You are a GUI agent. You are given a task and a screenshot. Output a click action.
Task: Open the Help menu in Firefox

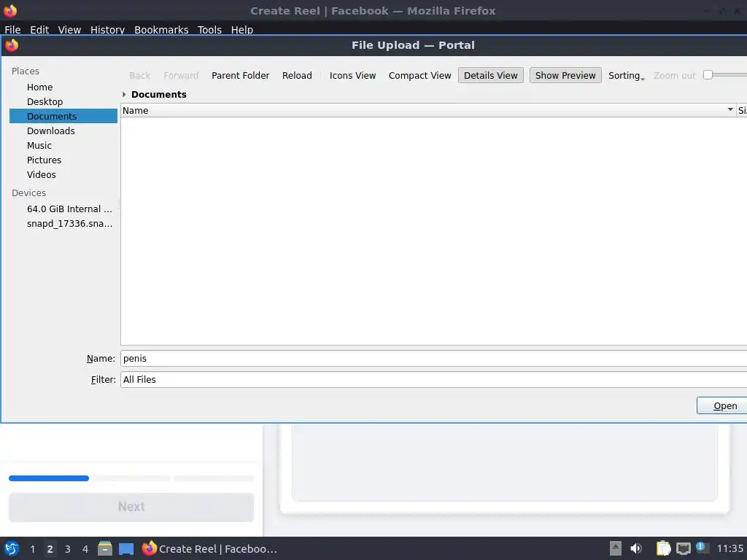point(242,29)
